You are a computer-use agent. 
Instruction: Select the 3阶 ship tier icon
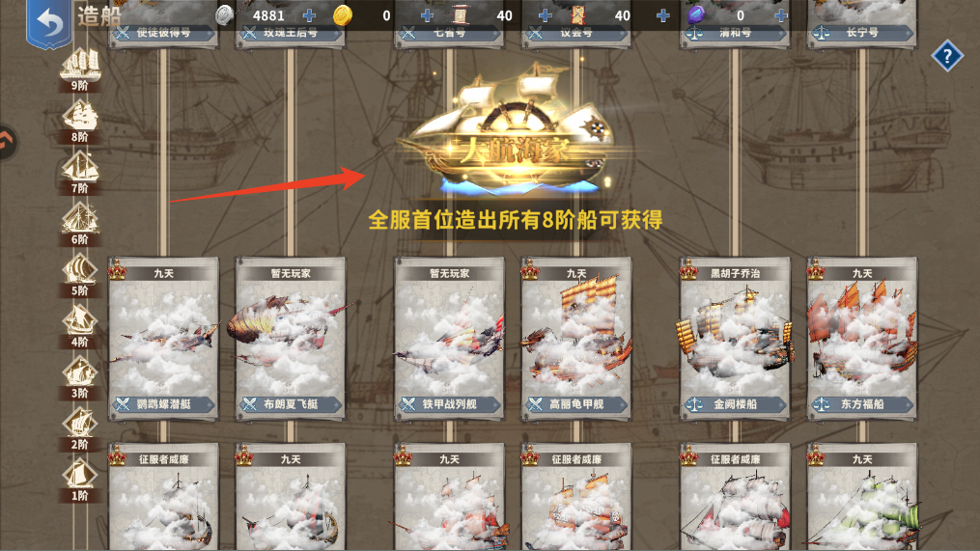point(80,377)
